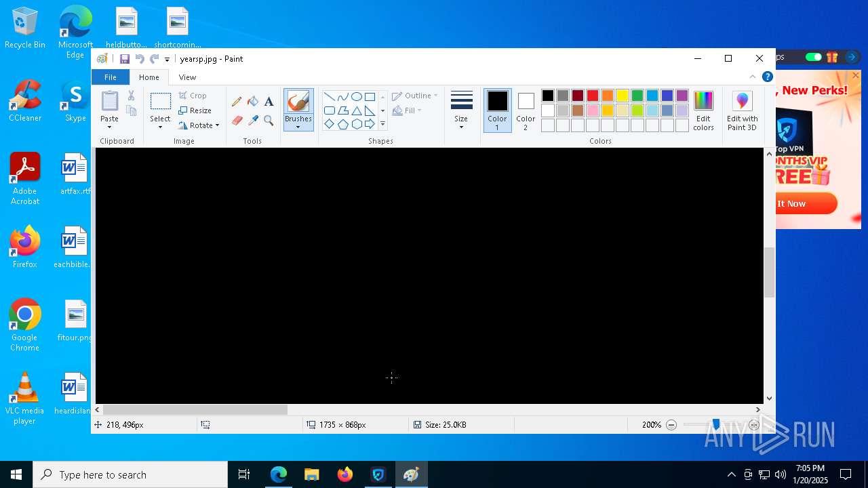Open the shape Fill dropdown
This screenshot has width=868, height=488.
point(407,110)
